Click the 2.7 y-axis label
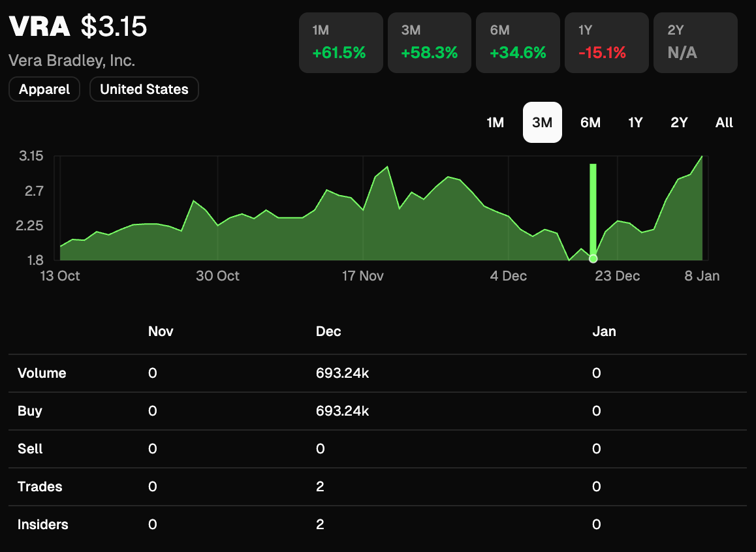Screen dimensions: 756x552 pyautogui.click(x=34, y=191)
